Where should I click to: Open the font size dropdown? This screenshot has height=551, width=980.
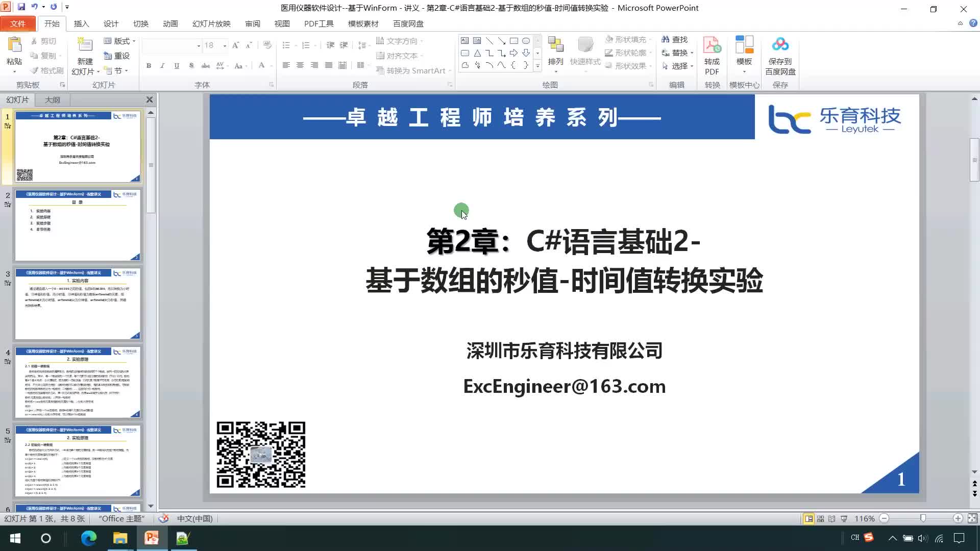tap(225, 45)
